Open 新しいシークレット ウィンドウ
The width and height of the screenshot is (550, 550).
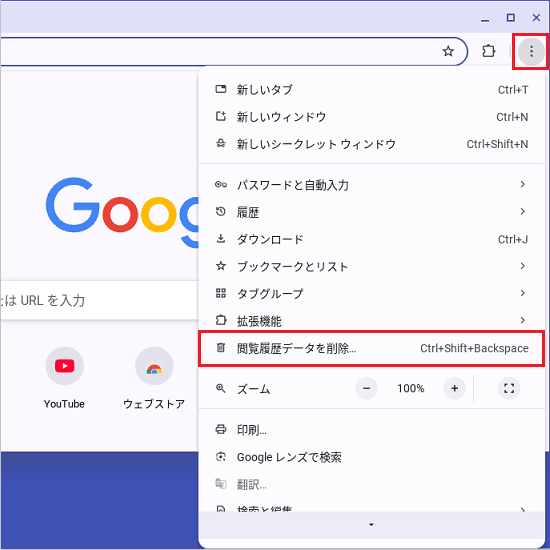click(x=371, y=144)
